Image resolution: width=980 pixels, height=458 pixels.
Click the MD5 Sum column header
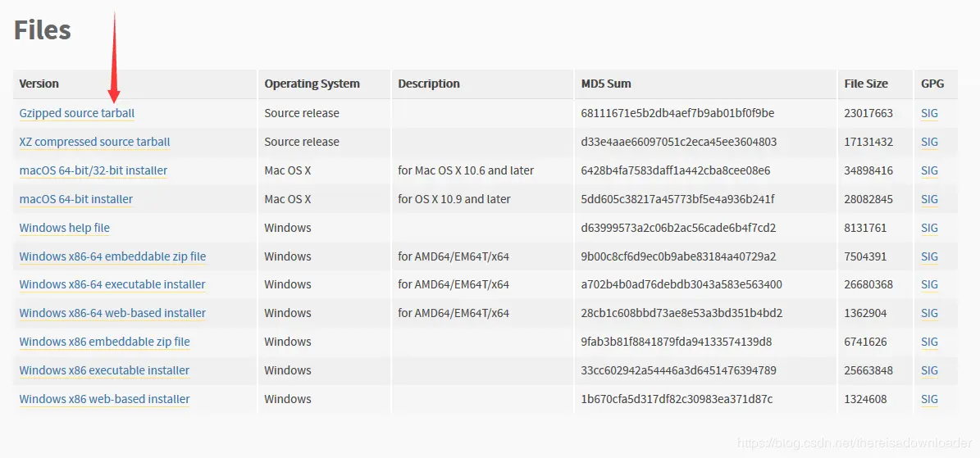(605, 84)
